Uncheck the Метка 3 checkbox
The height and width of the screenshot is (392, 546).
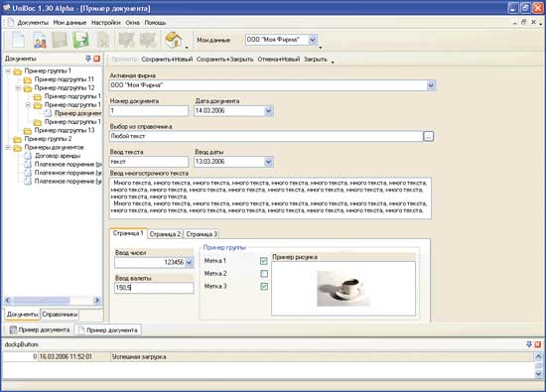point(264,287)
